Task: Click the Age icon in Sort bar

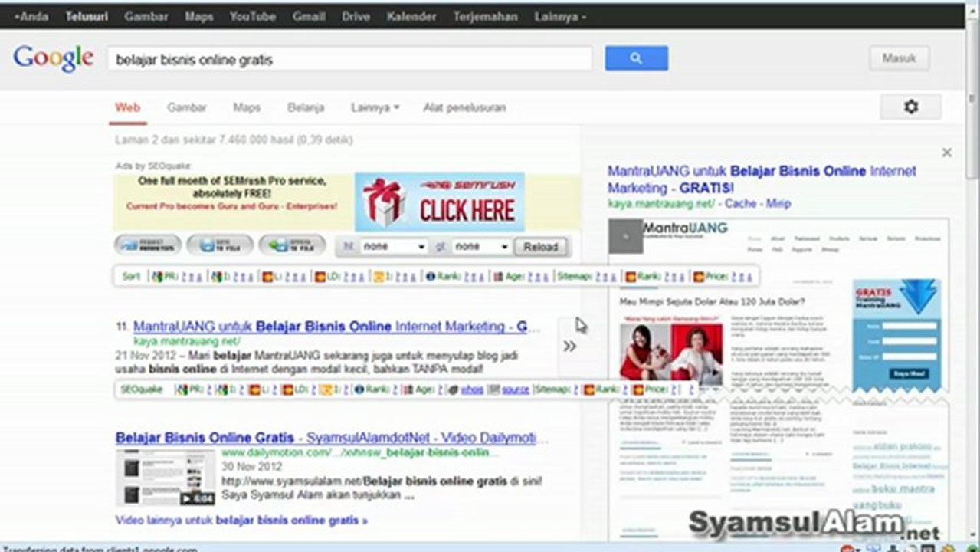Action: 497,277
